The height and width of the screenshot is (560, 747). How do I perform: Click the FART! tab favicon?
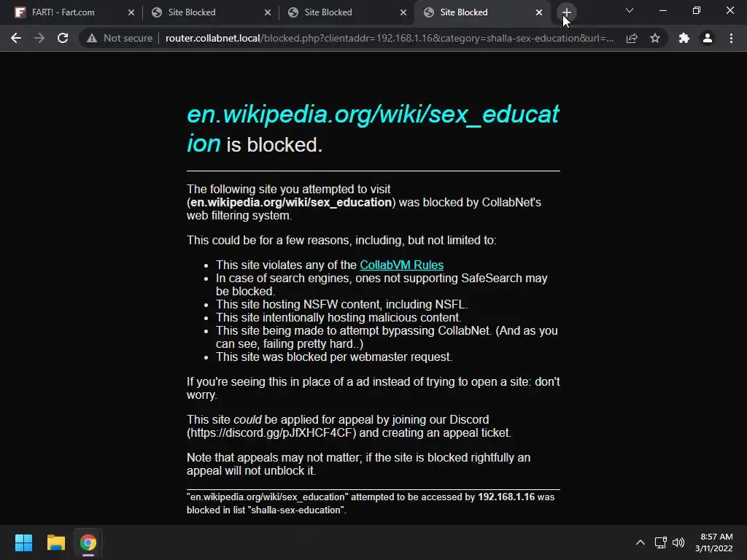[x=20, y=12]
